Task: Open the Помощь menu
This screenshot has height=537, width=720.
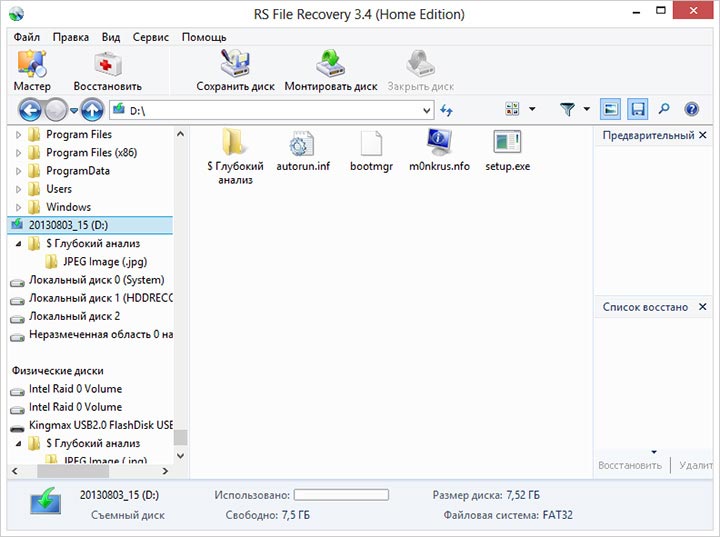Action: point(204,37)
